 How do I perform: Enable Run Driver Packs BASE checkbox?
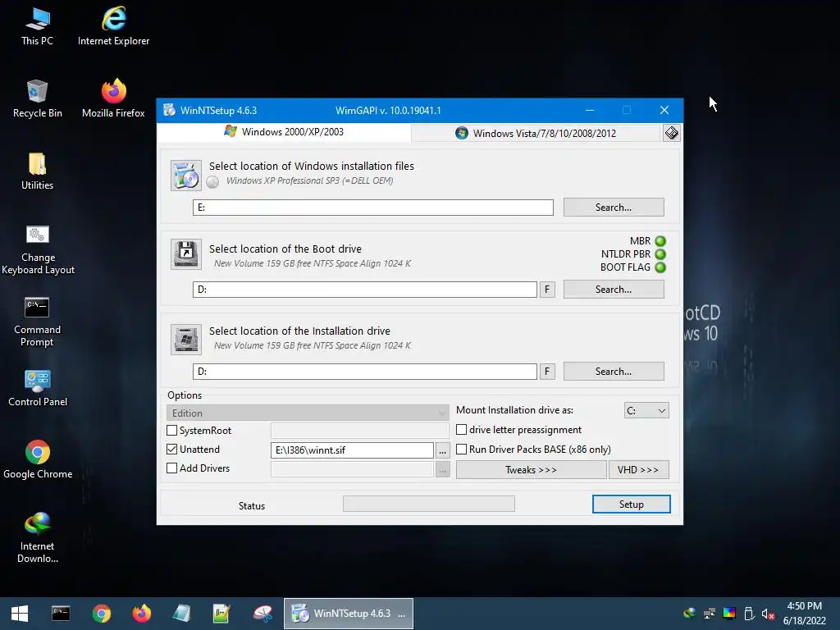[x=461, y=449]
